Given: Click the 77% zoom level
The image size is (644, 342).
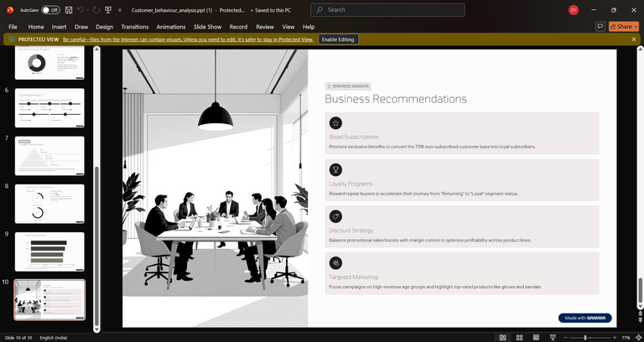Looking at the screenshot, I should pos(626,338).
